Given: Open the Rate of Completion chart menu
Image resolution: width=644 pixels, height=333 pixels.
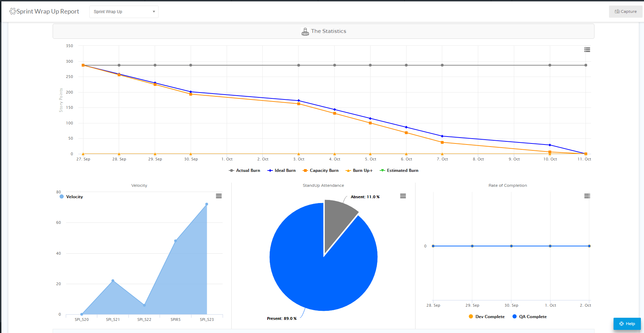Looking at the screenshot, I should point(587,196).
